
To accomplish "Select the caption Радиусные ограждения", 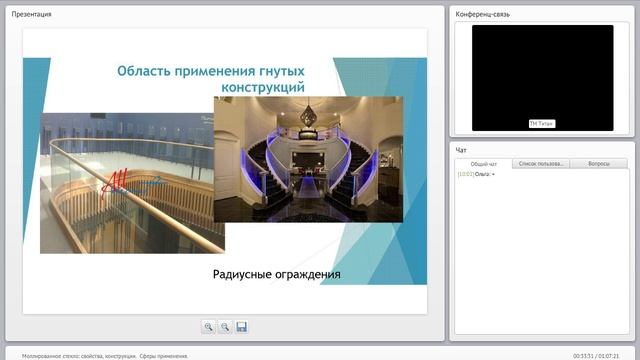I will [x=277, y=274].
